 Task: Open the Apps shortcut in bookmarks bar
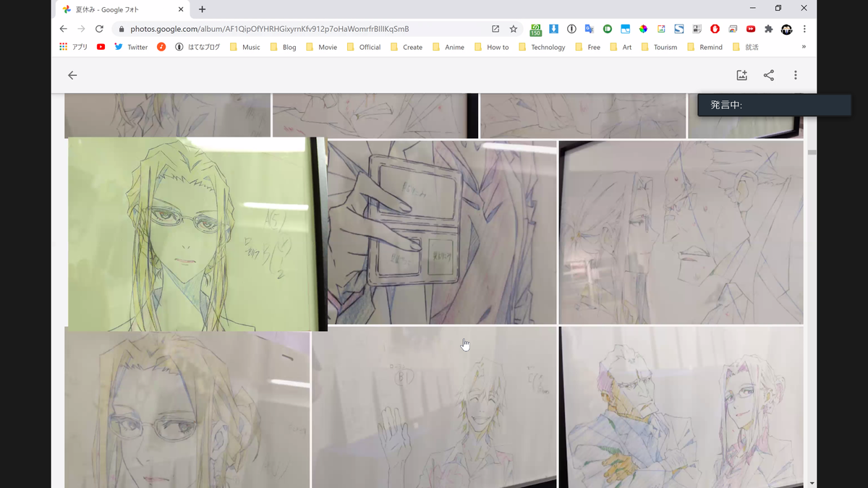(74, 47)
